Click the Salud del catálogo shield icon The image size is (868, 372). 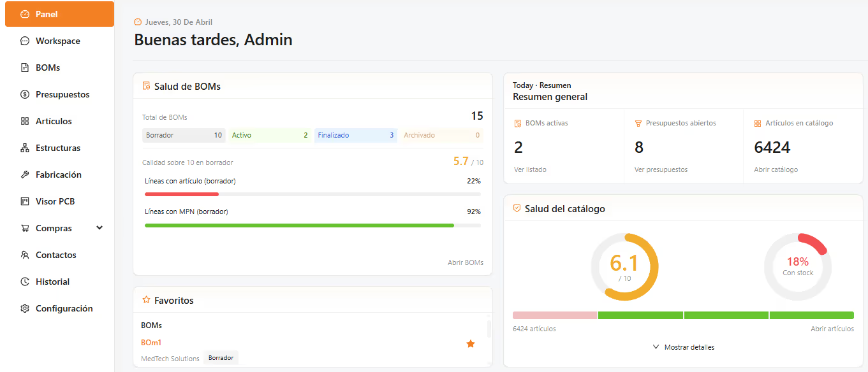(517, 208)
